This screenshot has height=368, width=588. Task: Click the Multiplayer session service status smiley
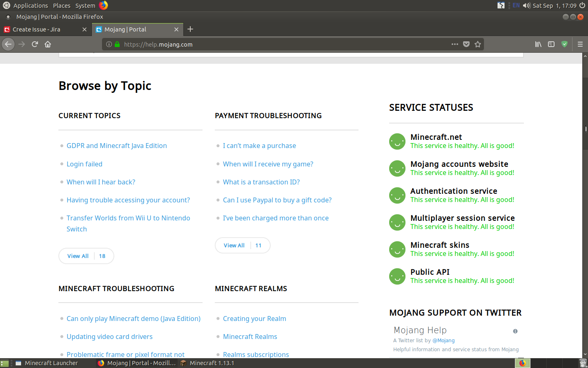click(x=397, y=222)
